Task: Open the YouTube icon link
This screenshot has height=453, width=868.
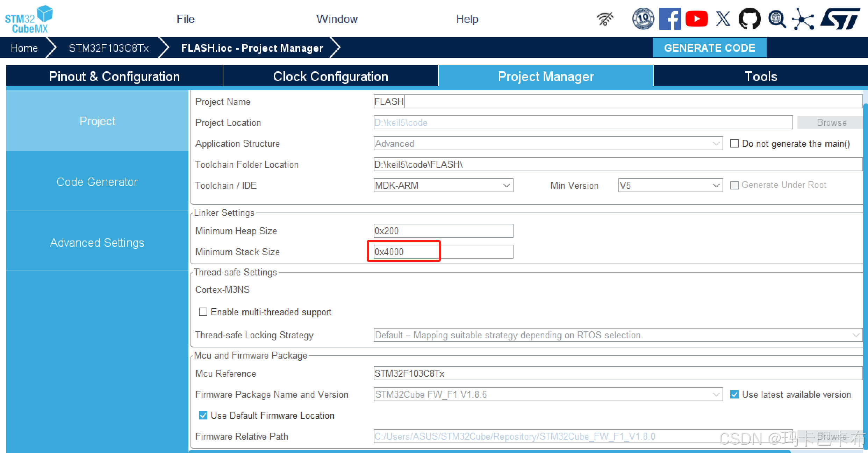Action: point(696,19)
